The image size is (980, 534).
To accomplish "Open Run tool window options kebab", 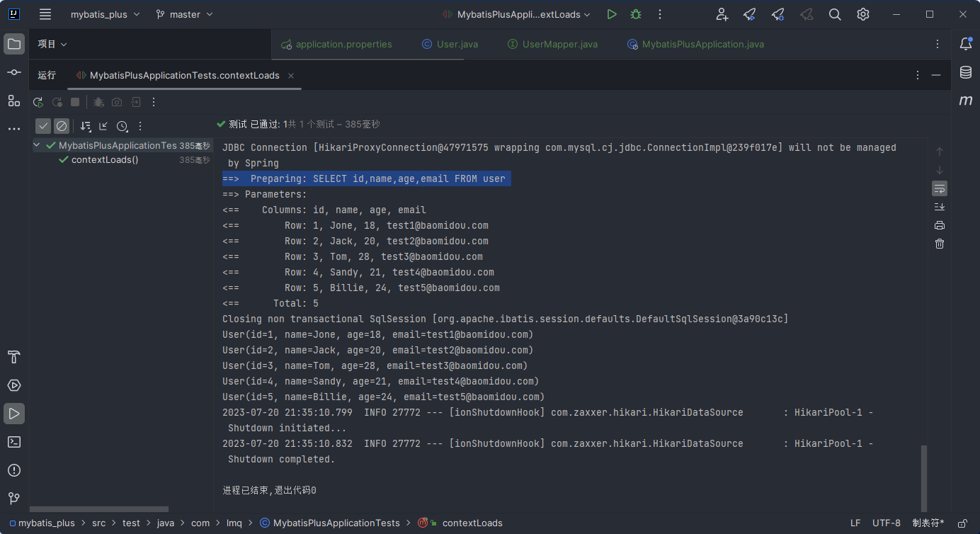I will (x=918, y=75).
